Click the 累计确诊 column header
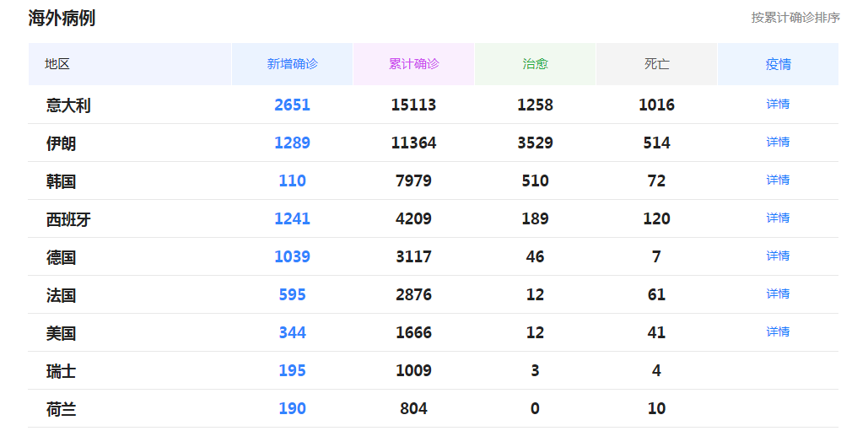Viewport: 868px width, 431px height. (x=413, y=64)
